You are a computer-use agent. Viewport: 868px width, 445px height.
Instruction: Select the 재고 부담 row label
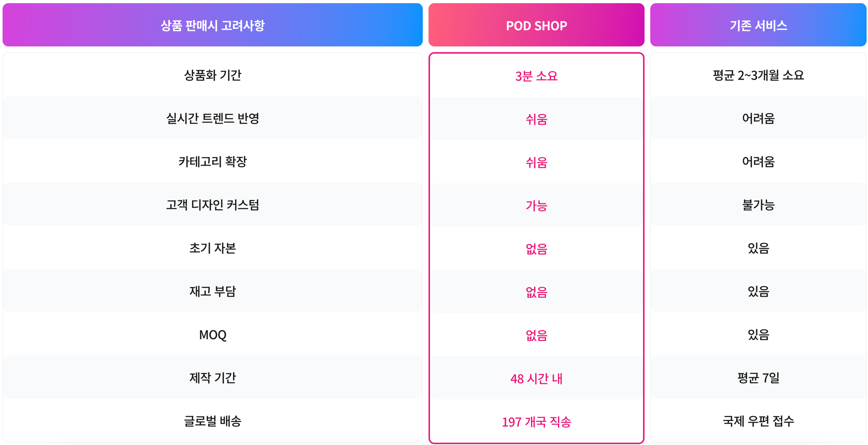[212, 291]
